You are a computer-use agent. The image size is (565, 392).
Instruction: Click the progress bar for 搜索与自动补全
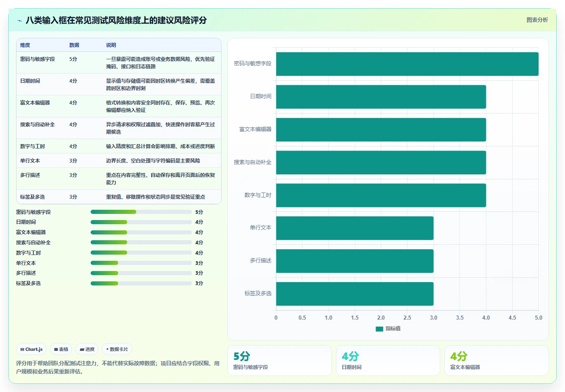click(x=141, y=242)
